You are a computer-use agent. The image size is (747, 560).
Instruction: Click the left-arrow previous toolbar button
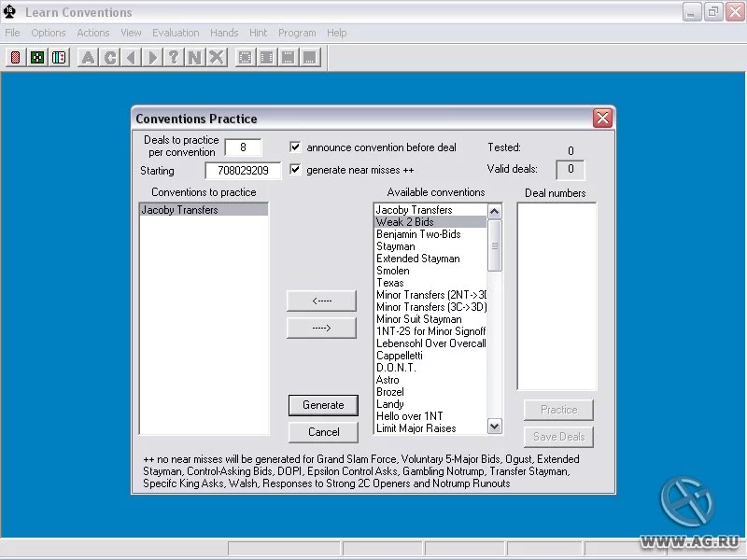click(x=131, y=58)
